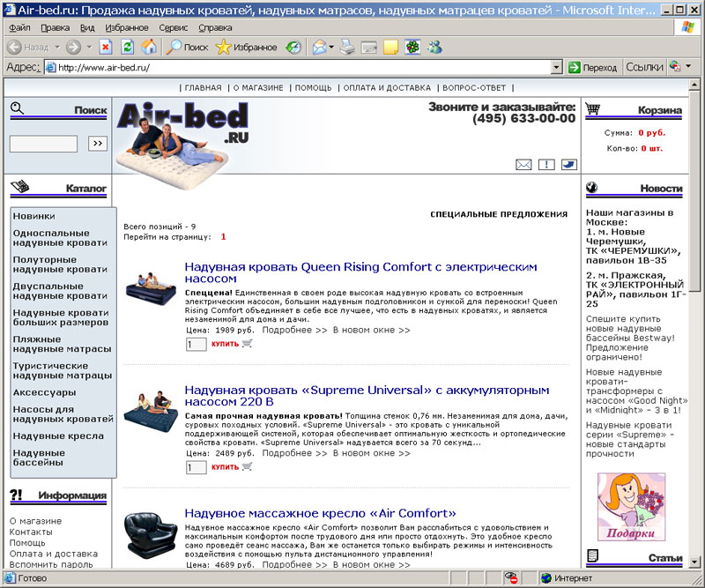Open the Вид menu

tap(87, 28)
